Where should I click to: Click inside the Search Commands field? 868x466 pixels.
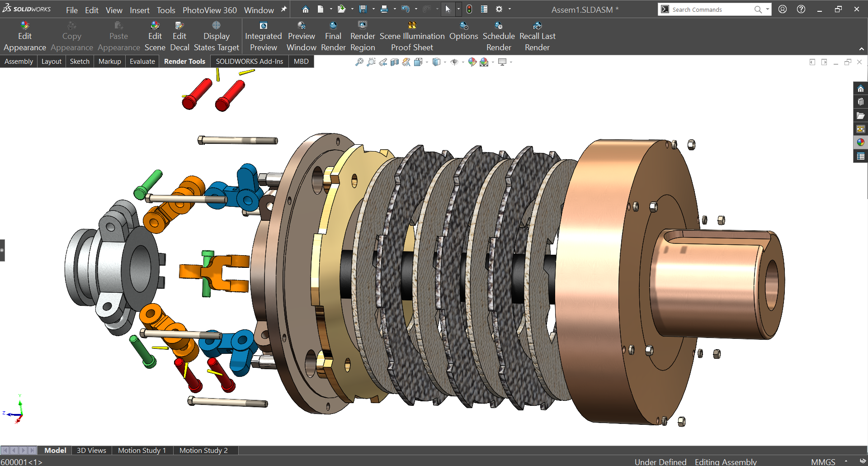pyautogui.click(x=710, y=9)
